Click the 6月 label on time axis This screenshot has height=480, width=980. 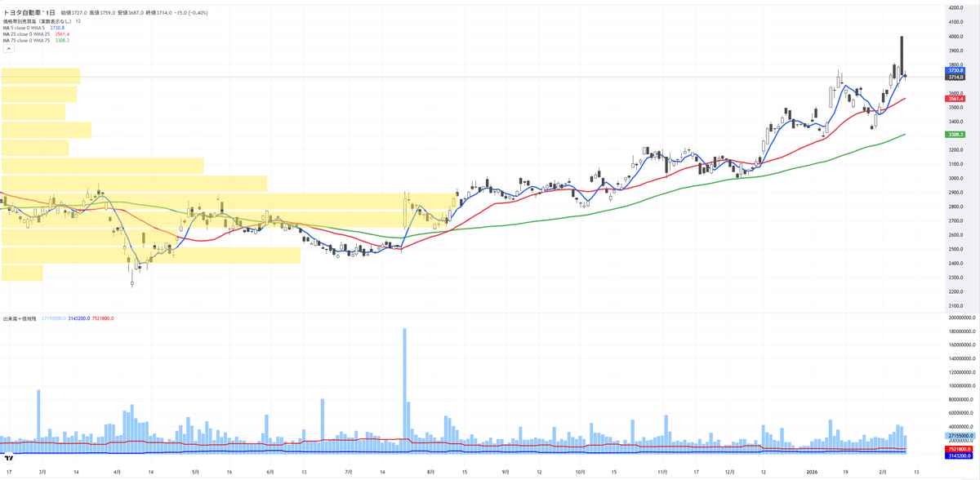pyautogui.click(x=270, y=471)
